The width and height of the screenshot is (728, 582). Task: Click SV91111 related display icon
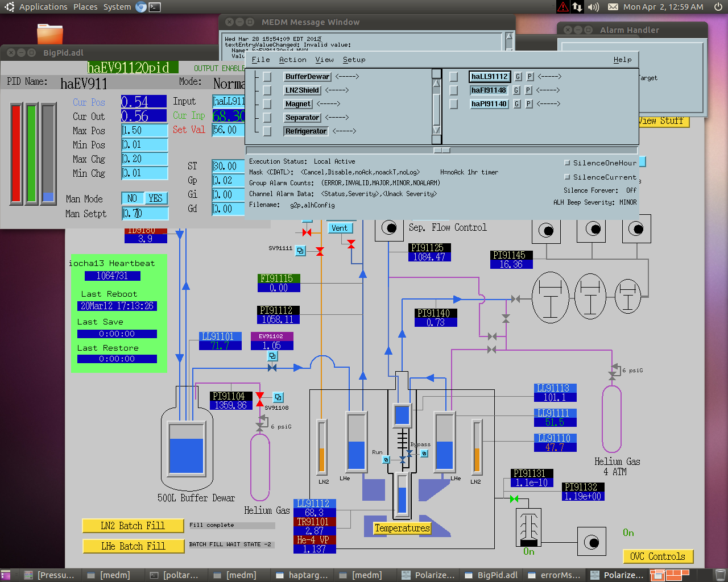click(300, 250)
